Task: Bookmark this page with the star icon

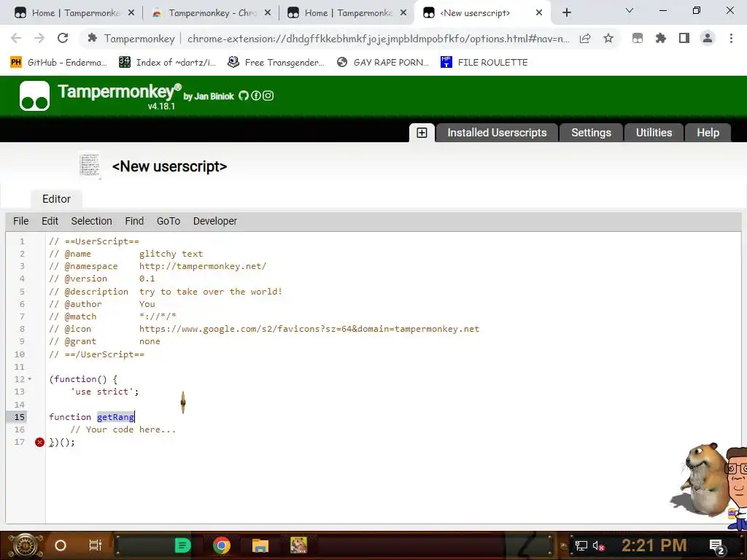Action: [608, 38]
